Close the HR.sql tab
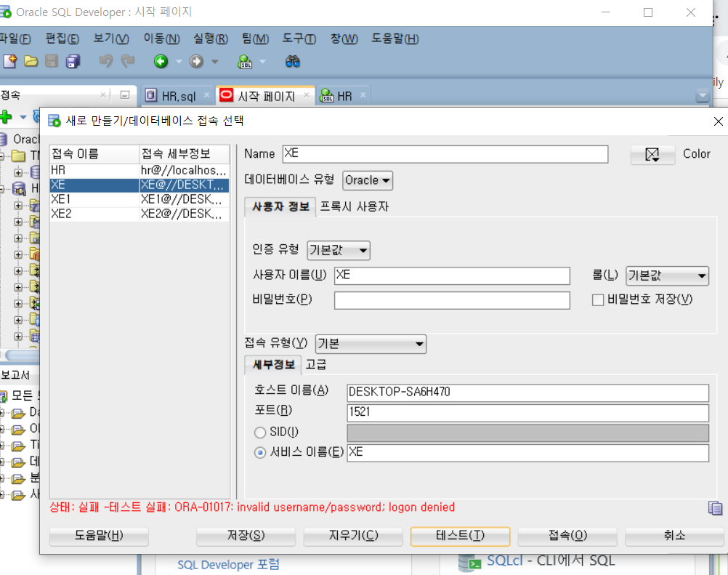The image size is (728, 575). 206,95
